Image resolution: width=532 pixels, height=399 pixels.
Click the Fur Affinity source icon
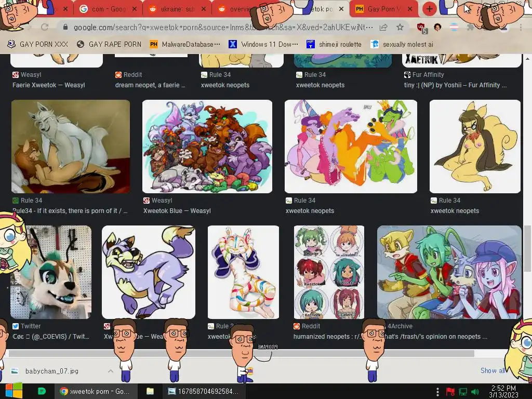[407, 75]
